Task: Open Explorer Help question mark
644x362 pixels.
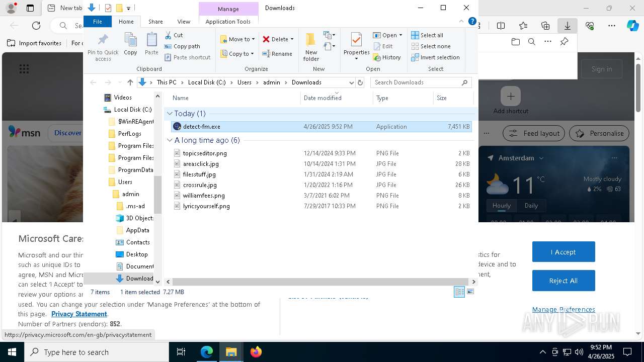Action: click(x=472, y=21)
